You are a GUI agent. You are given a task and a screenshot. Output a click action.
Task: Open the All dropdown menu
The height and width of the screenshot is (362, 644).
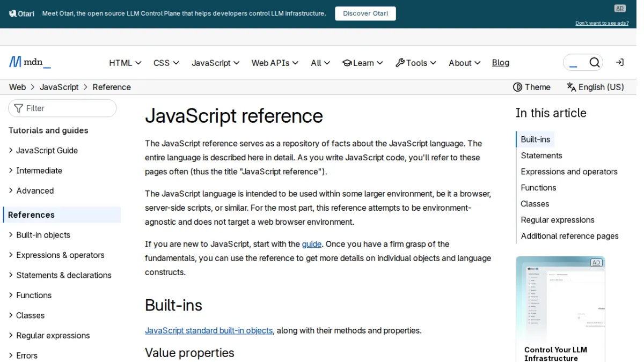[320, 63]
